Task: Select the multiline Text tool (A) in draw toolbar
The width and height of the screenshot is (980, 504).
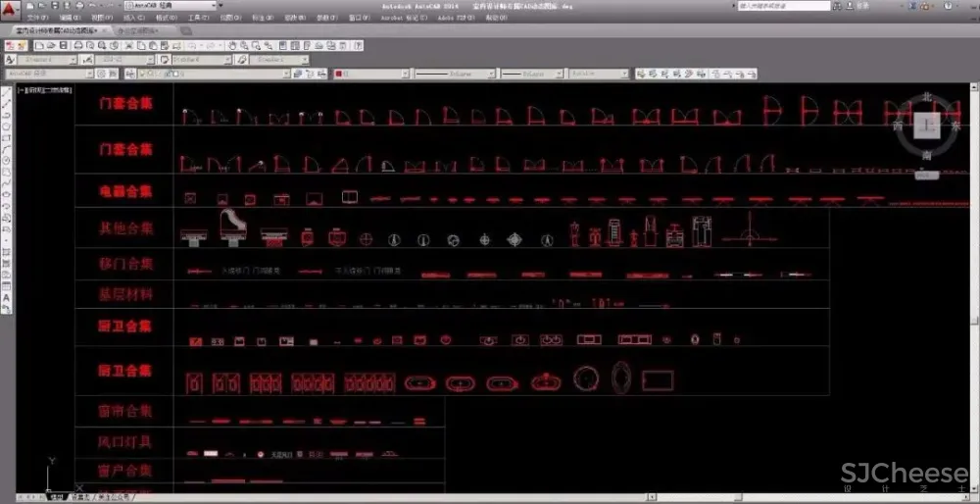Action: (x=7, y=299)
